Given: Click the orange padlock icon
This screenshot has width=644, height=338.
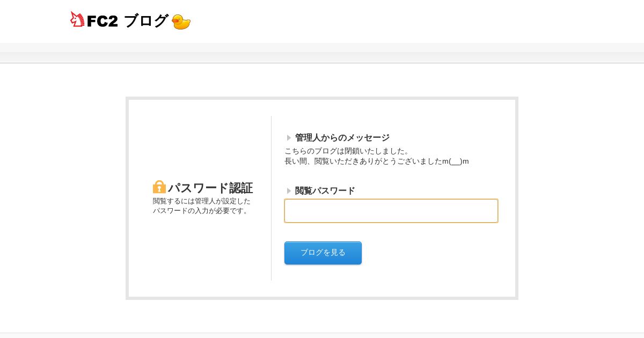Looking at the screenshot, I should coord(159,187).
